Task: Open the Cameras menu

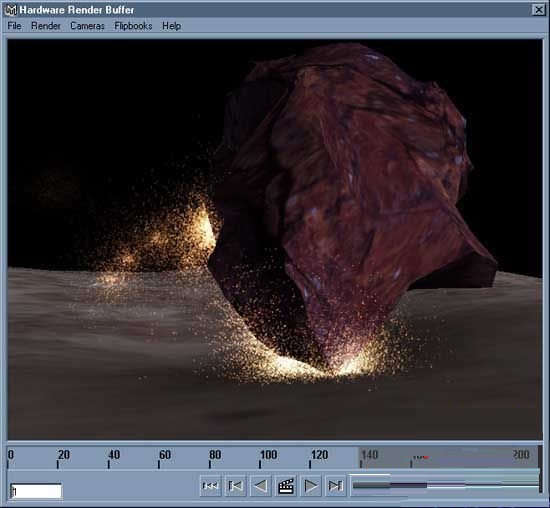Action: tap(87, 26)
